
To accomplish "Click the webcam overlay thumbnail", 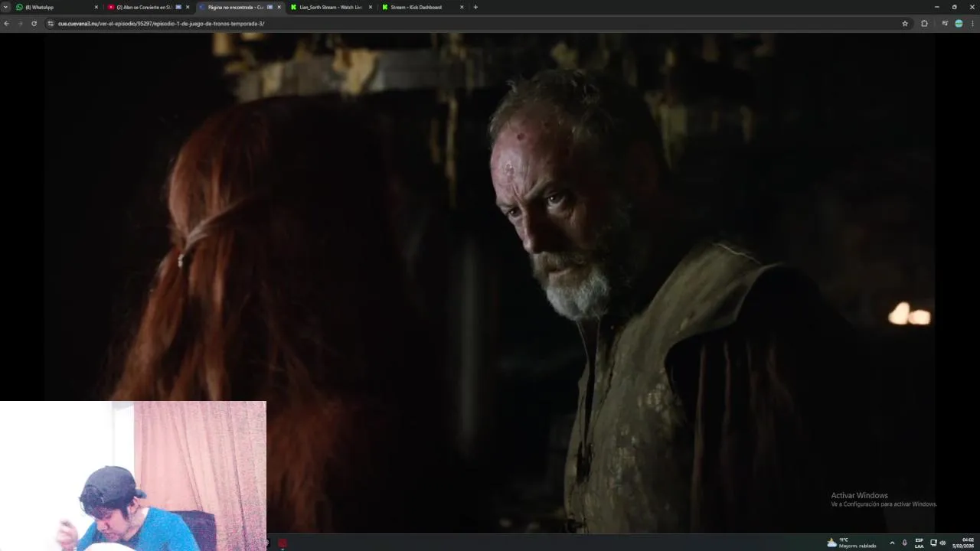I will pos(133,476).
